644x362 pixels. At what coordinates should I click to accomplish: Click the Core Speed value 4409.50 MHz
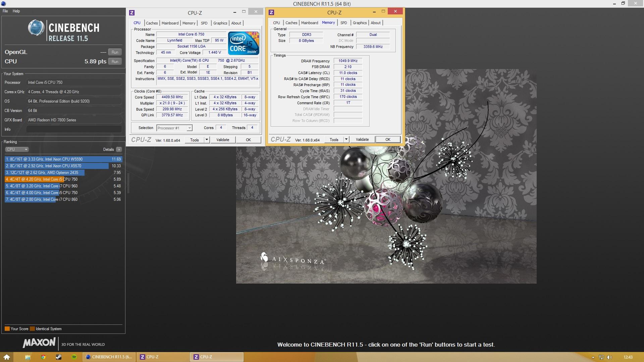point(172,97)
